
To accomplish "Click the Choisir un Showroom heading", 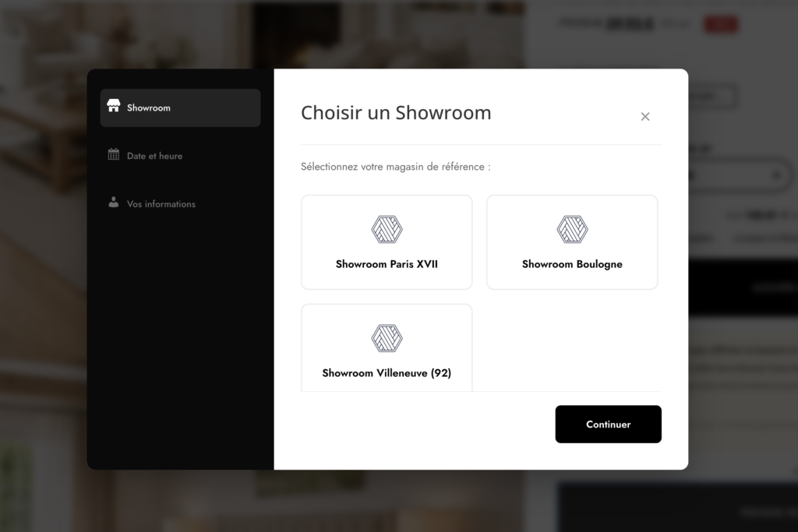I will [396, 112].
